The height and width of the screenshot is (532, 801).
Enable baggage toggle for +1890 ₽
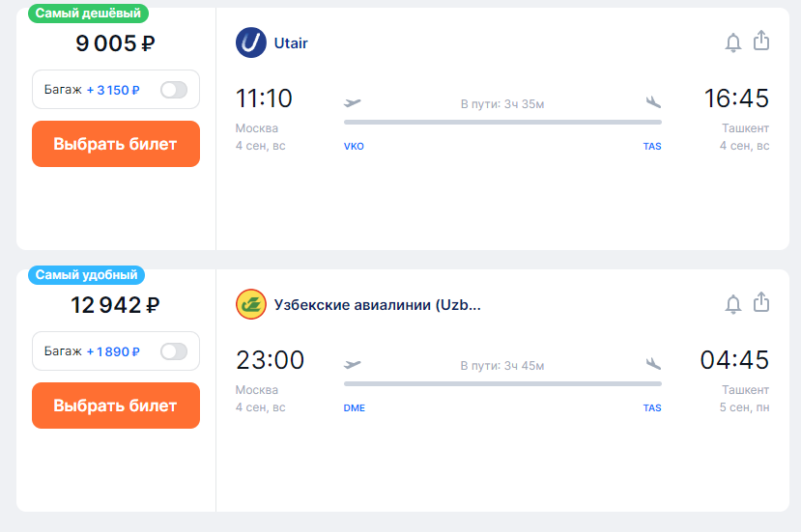click(174, 351)
